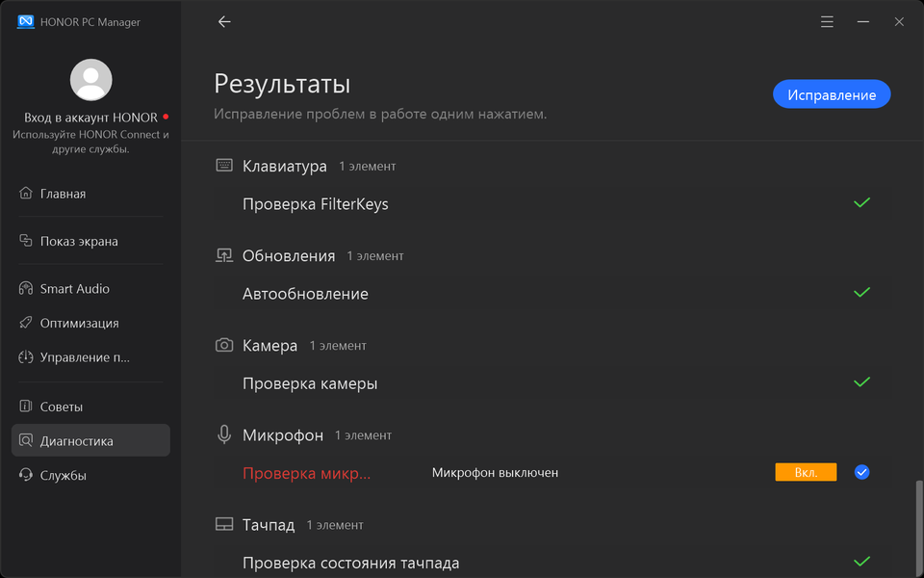This screenshot has height=578, width=924.
Task: Click the back arrow icon
Action: (x=224, y=22)
